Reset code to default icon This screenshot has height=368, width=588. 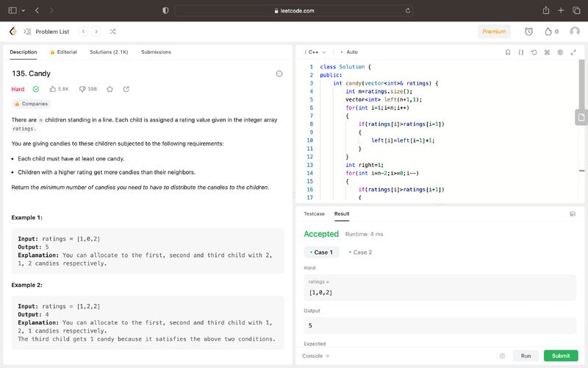[x=534, y=52]
